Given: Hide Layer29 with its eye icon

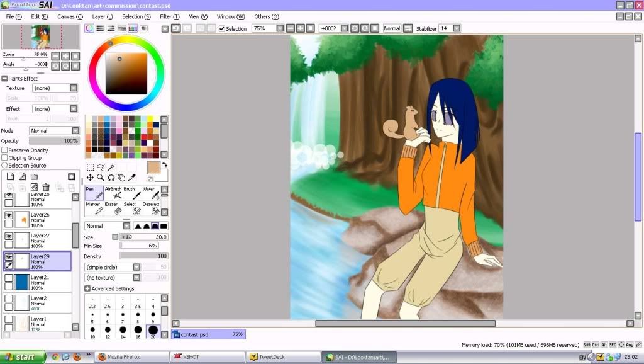Looking at the screenshot, I should pos(9,257).
